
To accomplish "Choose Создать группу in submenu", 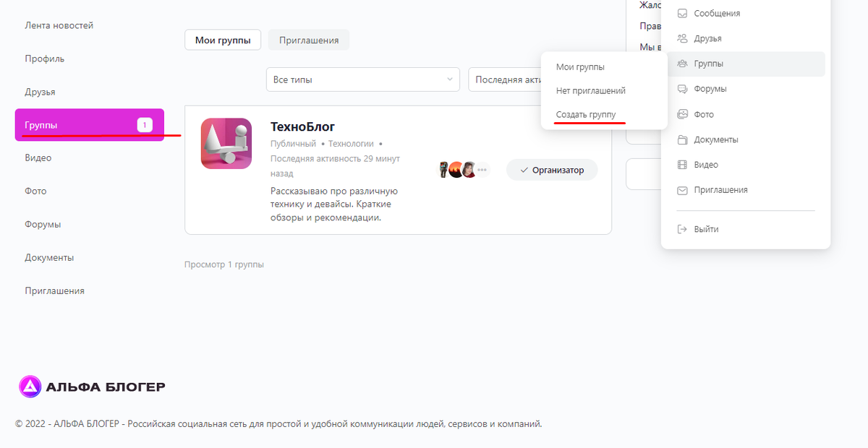I will click(x=586, y=115).
